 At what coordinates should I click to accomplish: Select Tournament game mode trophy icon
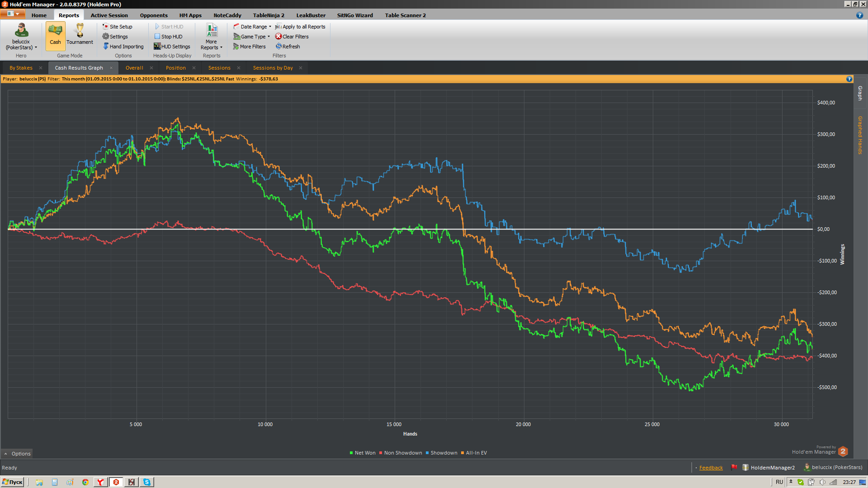point(80,31)
